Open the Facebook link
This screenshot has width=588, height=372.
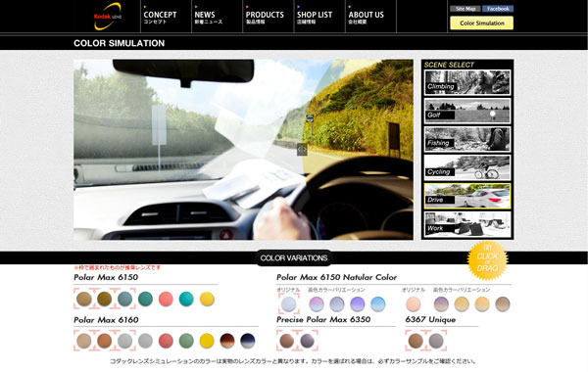tap(498, 9)
